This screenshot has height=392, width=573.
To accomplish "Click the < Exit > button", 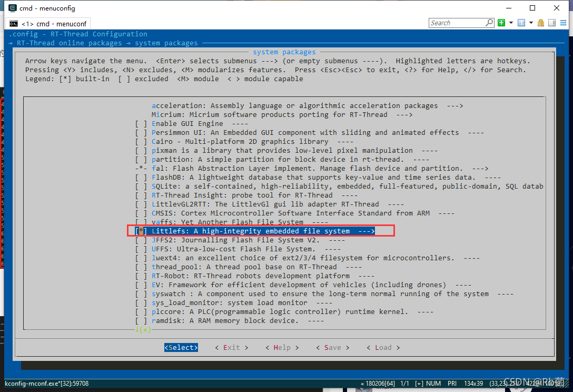I will click(x=232, y=348).
